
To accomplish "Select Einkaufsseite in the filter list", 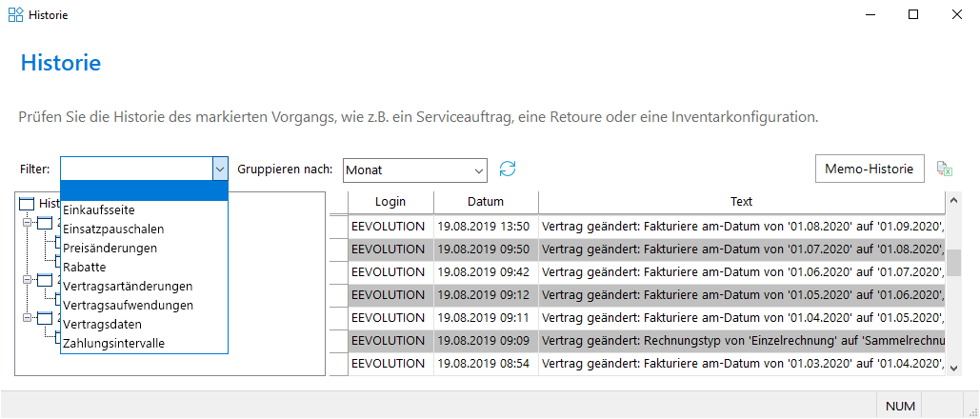I will pos(145,210).
